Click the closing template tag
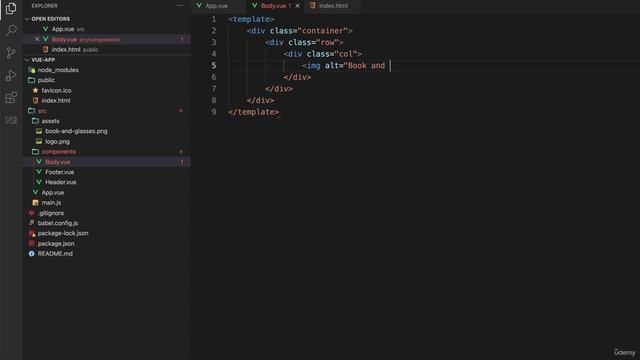 tap(253, 112)
